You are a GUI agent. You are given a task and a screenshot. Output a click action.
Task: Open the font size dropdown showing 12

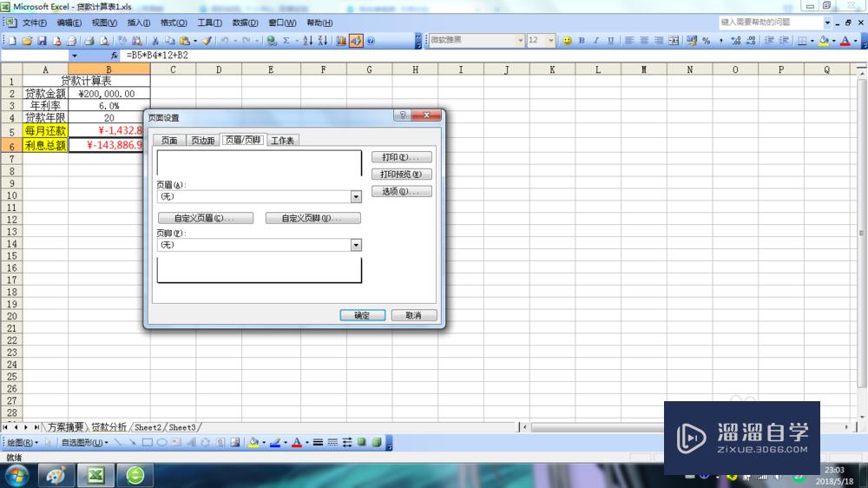551,41
